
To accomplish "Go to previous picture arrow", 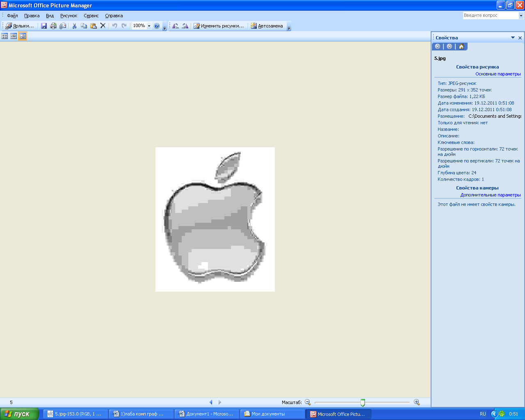I will pyautogui.click(x=211, y=402).
